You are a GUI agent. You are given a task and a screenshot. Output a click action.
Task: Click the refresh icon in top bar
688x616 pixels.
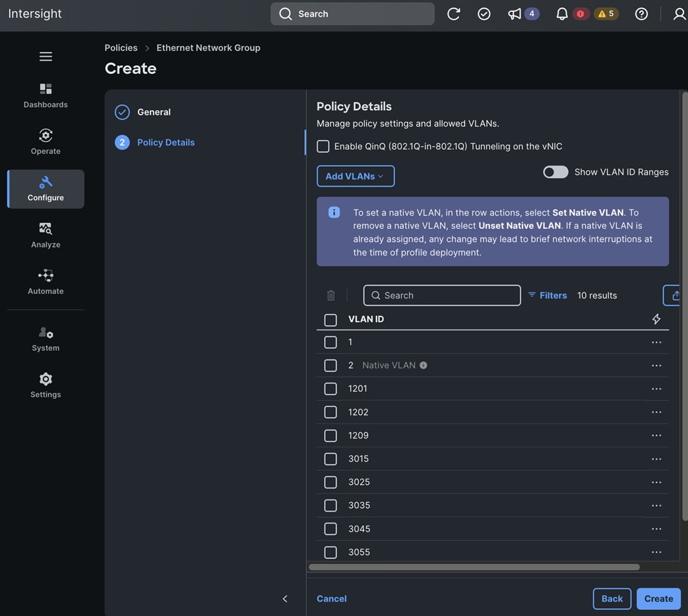[x=453, y=14]
